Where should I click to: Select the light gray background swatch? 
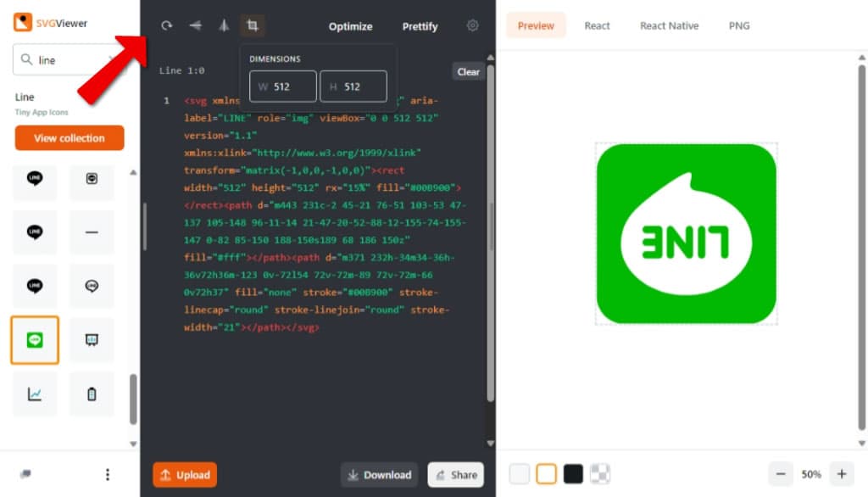pyautogui.click(x=520, y=474)
